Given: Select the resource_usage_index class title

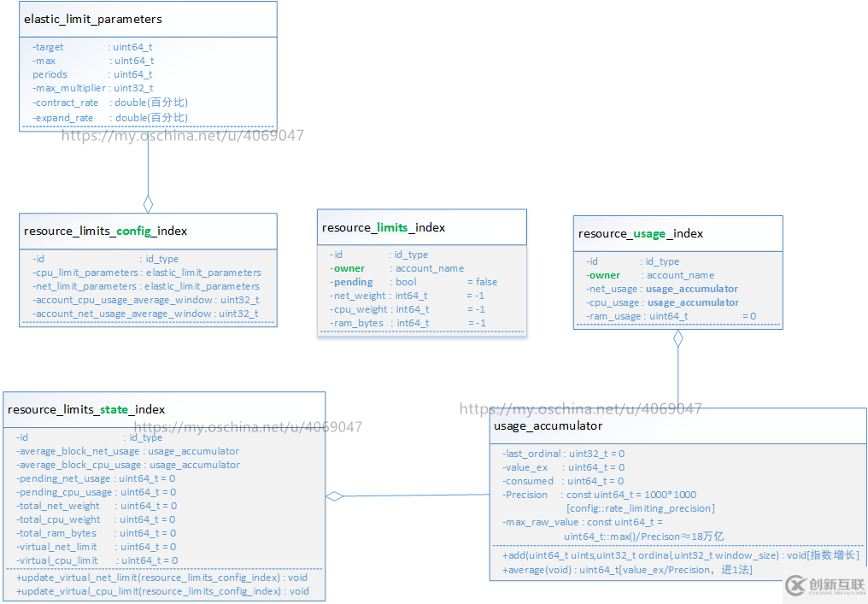Looking at the screenshot, I should pyautogui.click(x=641, y=233).
